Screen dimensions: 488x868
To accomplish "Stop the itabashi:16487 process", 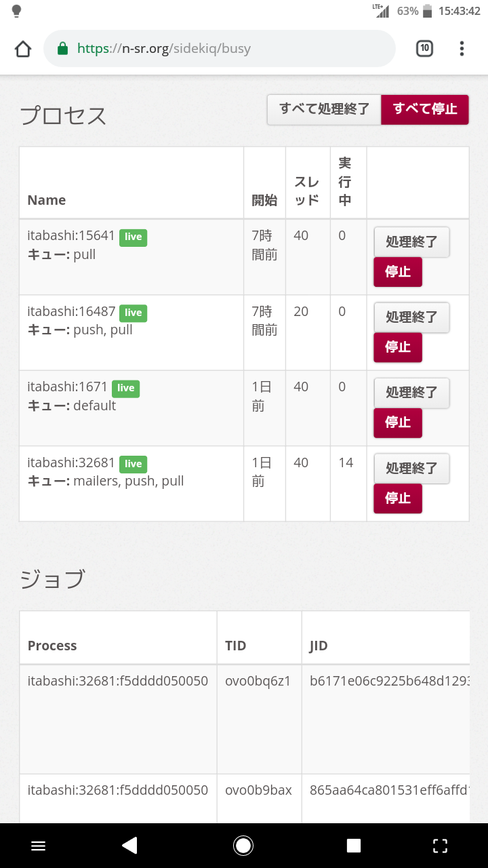I will click(398, 347).
